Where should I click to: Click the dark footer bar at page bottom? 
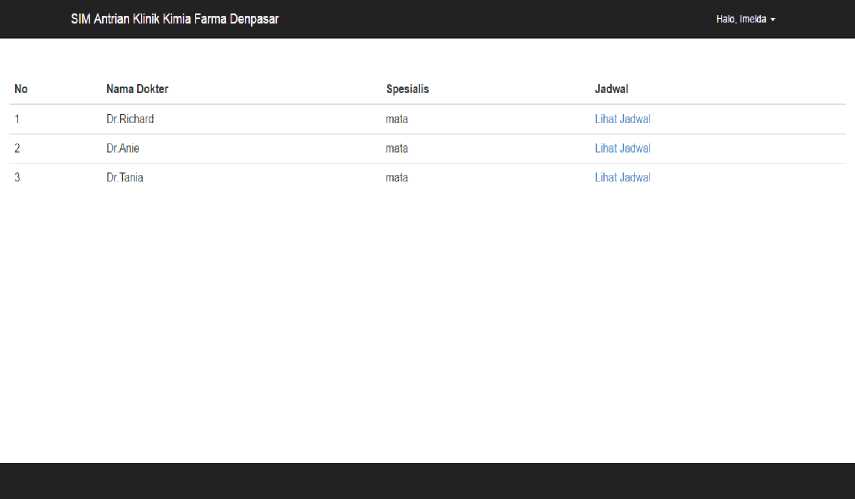(x=427, y=481)
